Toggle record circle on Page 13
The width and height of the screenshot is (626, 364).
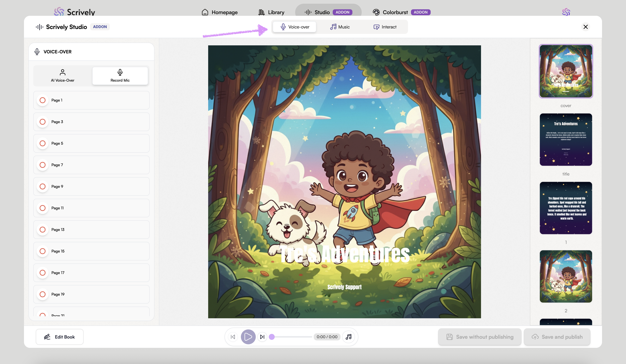pos(43,230)
